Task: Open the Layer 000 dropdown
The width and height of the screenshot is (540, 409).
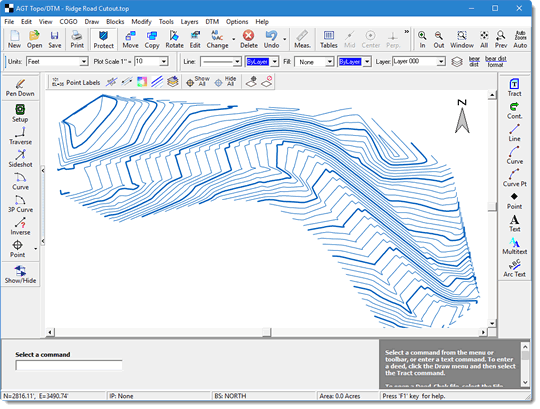Action: click(x=441, y=62)
